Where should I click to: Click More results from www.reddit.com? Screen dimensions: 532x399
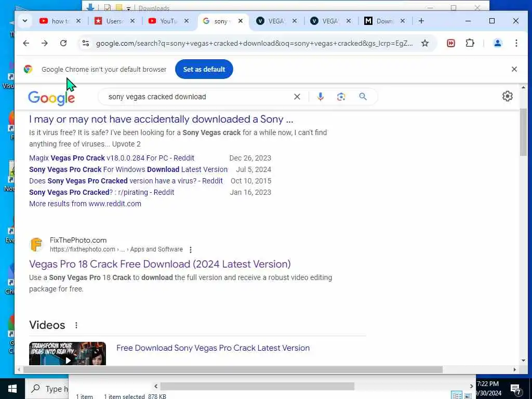tap(85, 204)
